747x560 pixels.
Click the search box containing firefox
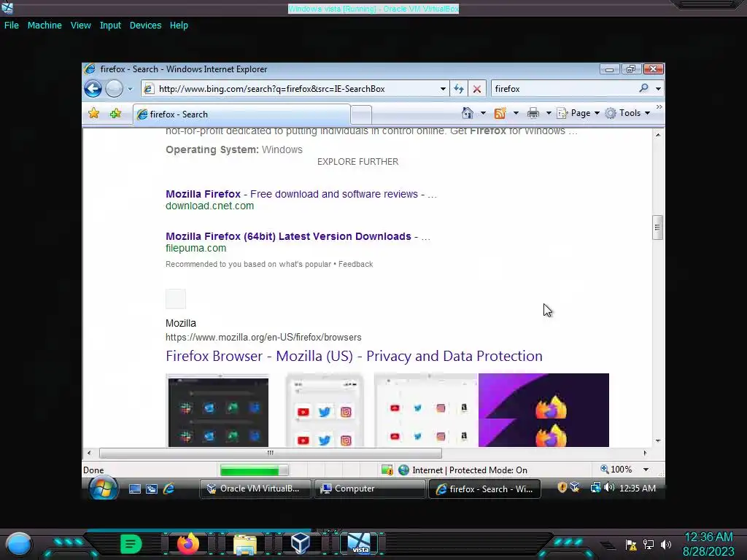click(564, 88)
